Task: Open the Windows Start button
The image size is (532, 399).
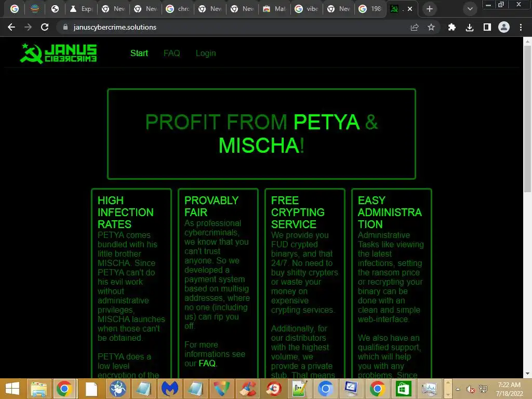Action: pyautogui.click(x=12, y=389)
